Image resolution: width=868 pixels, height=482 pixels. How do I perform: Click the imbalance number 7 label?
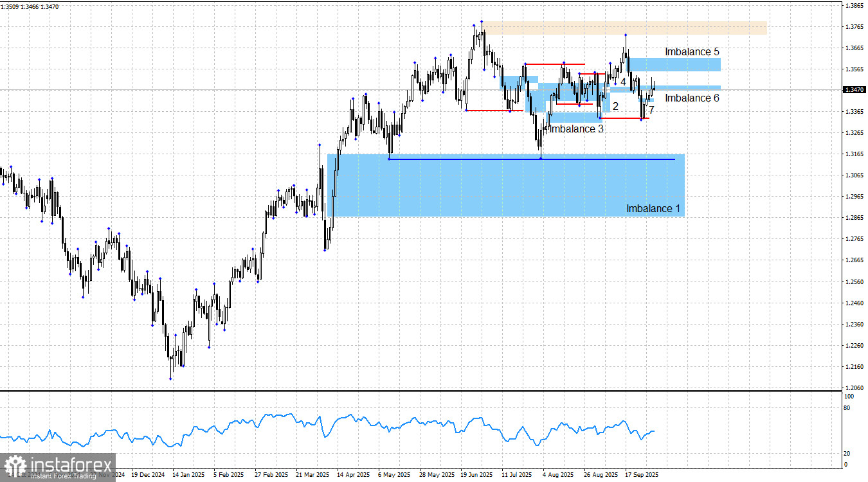(x=651, y=110)
